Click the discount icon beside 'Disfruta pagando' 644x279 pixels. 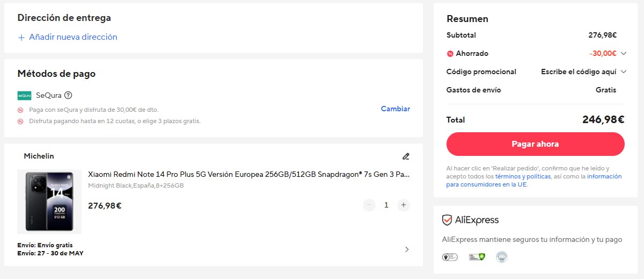click(x=20, y=121)
